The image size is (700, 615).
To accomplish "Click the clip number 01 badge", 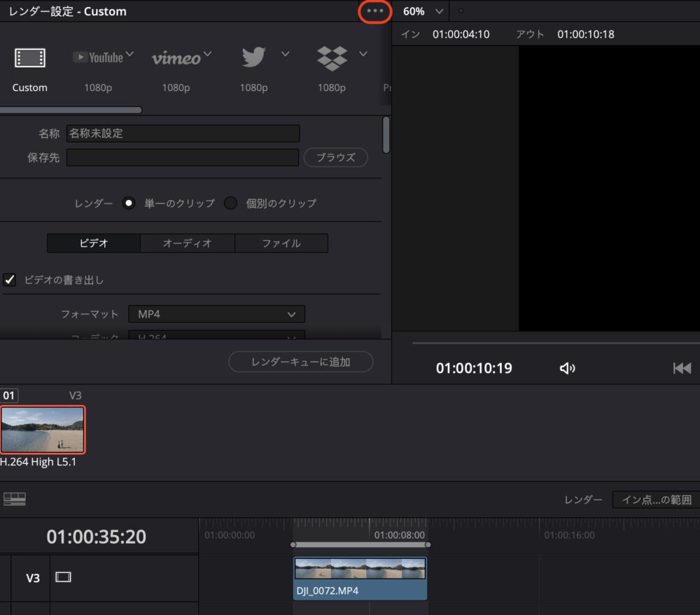I will pos(8,395).
